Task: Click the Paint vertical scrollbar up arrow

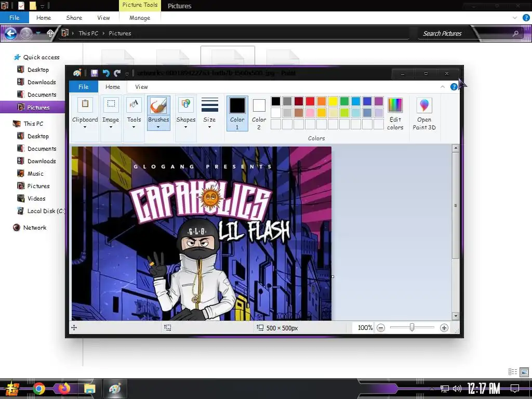Action: click(456, 148)
